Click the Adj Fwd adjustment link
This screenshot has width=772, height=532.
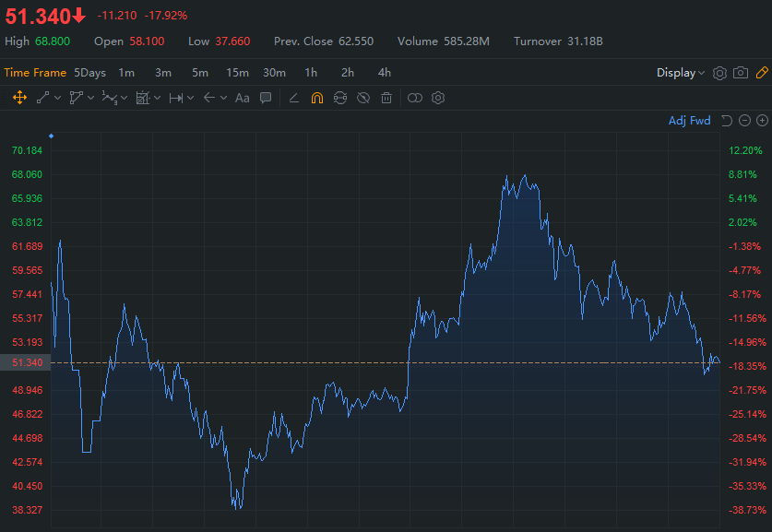(689, 121)
